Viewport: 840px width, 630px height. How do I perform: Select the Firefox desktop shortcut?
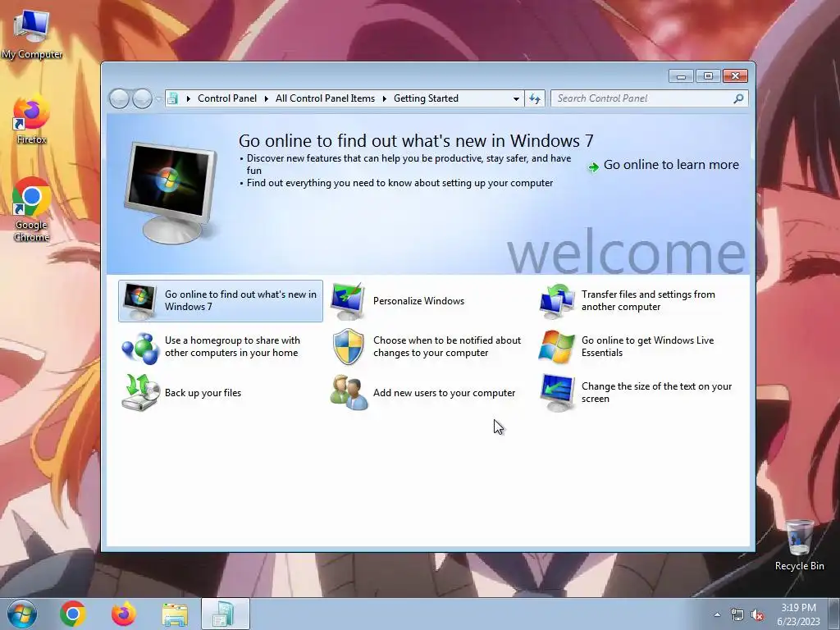[x=31, y=121]
